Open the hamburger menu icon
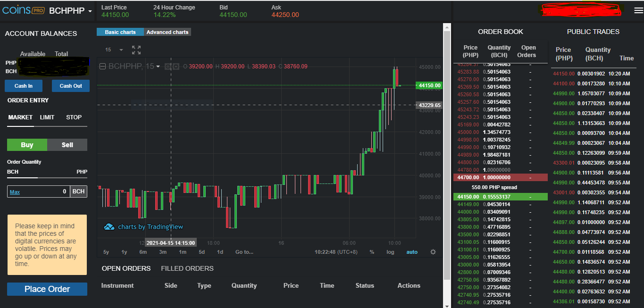The width and height of the screenshot is (644, 308). point(638,11)
